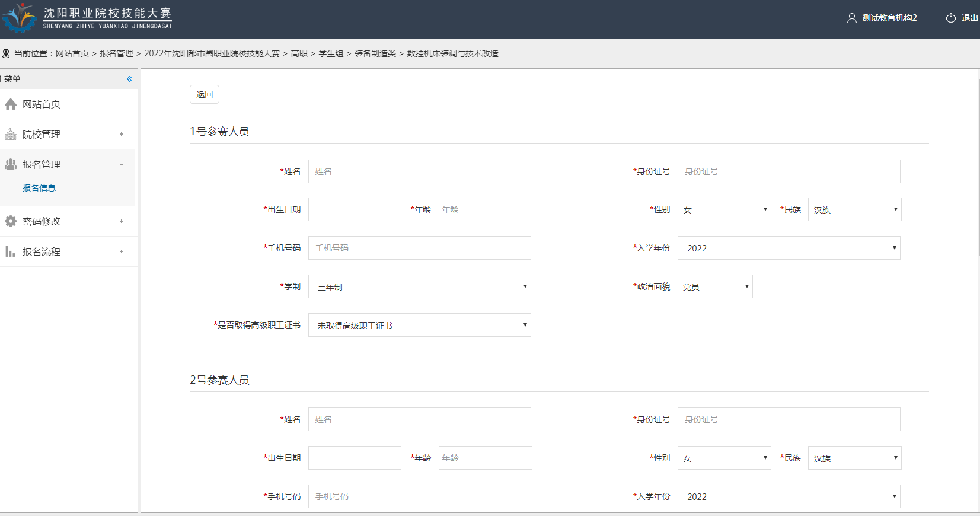Click the 返回 button
This screenshot has height=516, width=980.
point(205,94)
